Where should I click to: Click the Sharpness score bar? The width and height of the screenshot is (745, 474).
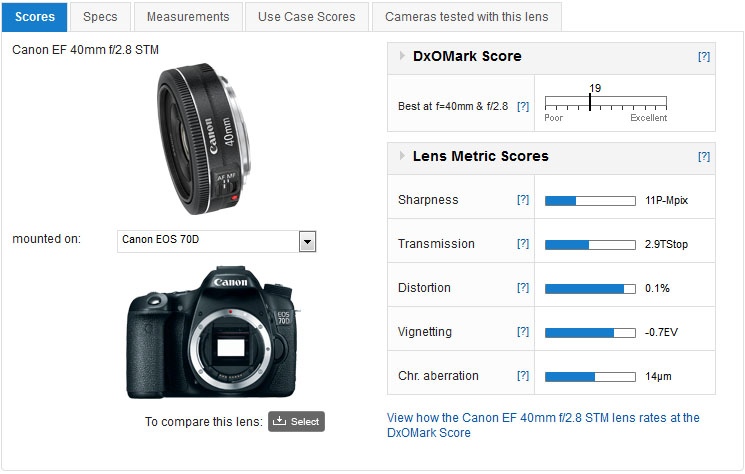[x=590, y=201]
